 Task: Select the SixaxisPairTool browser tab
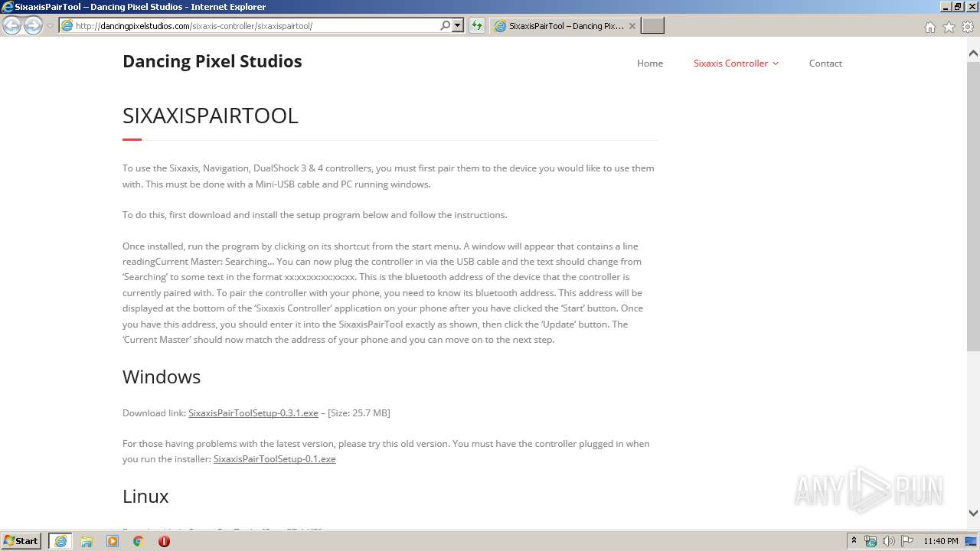[x=565, y=26]
